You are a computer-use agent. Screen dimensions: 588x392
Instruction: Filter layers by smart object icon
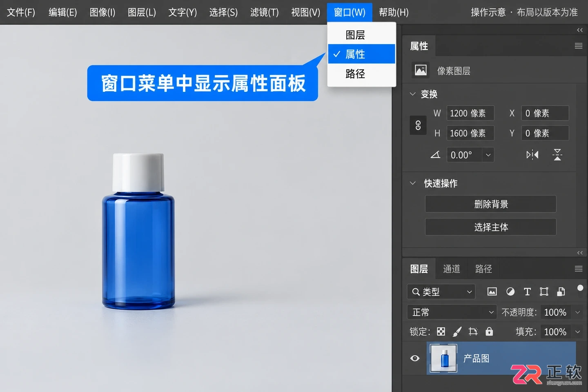click(x=561, y=292)
